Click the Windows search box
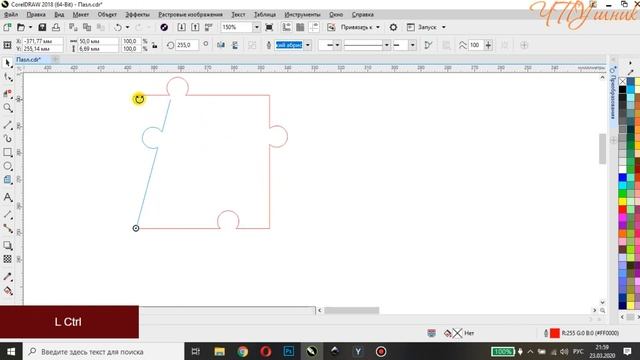Screen dimensions: 640x360 (x=103, y=351)
